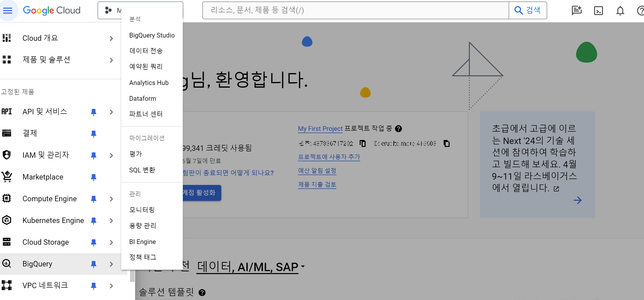
Task: Open the notifications bell icon
Action: (x=620, y=10)
